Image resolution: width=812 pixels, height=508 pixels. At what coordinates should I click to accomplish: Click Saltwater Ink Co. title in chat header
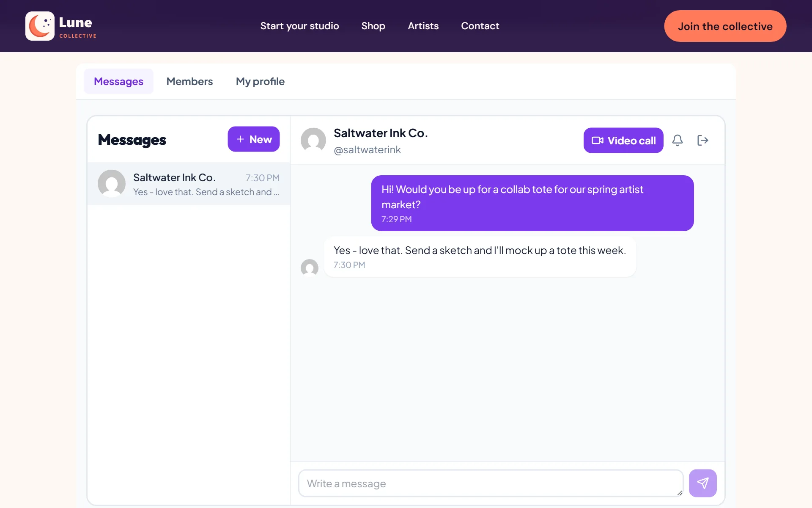tap(381, 133)
